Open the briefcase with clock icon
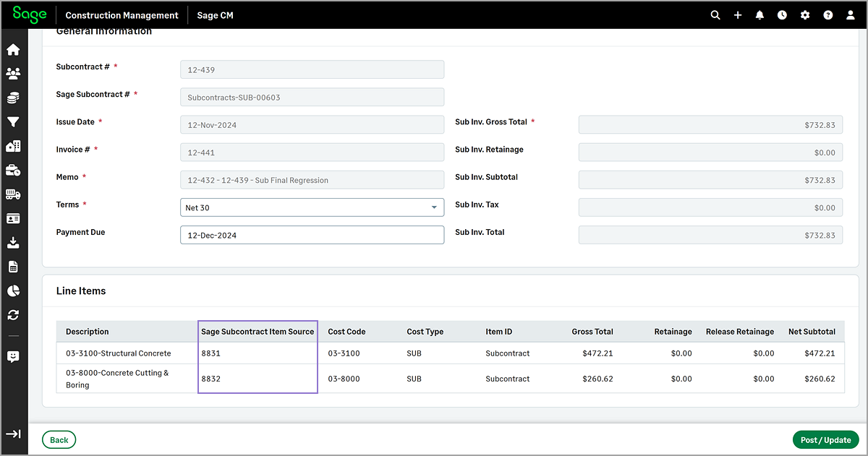 tap(13, 171)
